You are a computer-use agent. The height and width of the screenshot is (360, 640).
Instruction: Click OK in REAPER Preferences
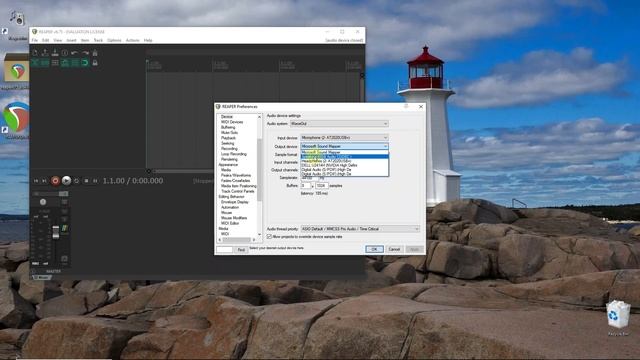(374, 249)
